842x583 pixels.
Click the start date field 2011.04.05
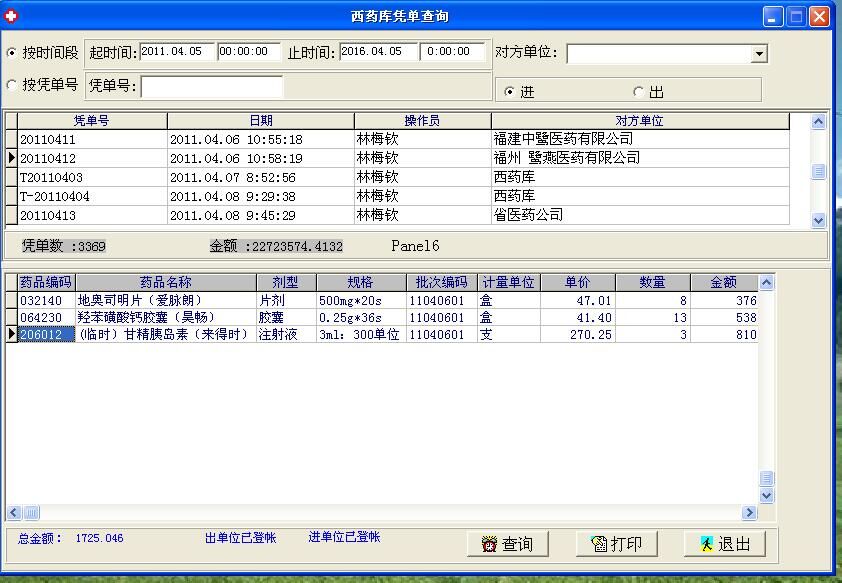(177, 52)
